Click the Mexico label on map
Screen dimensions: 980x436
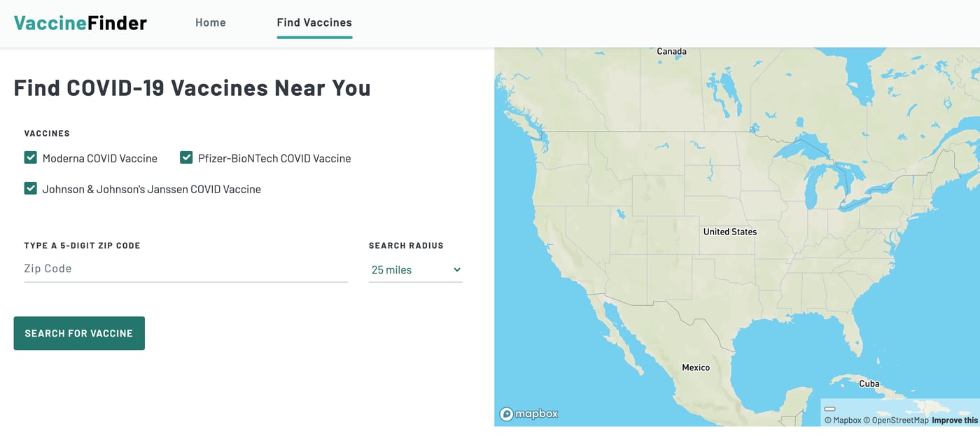coord(696,367)
